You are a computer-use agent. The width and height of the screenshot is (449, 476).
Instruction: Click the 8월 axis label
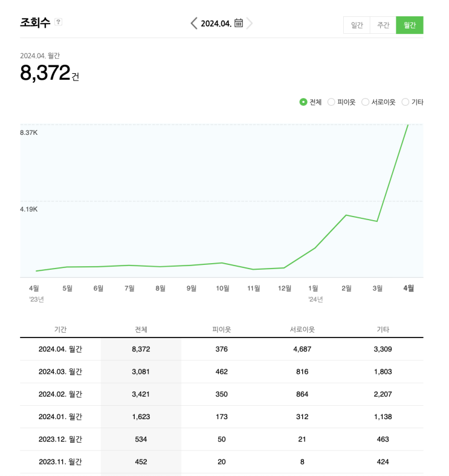pos(161,288)
